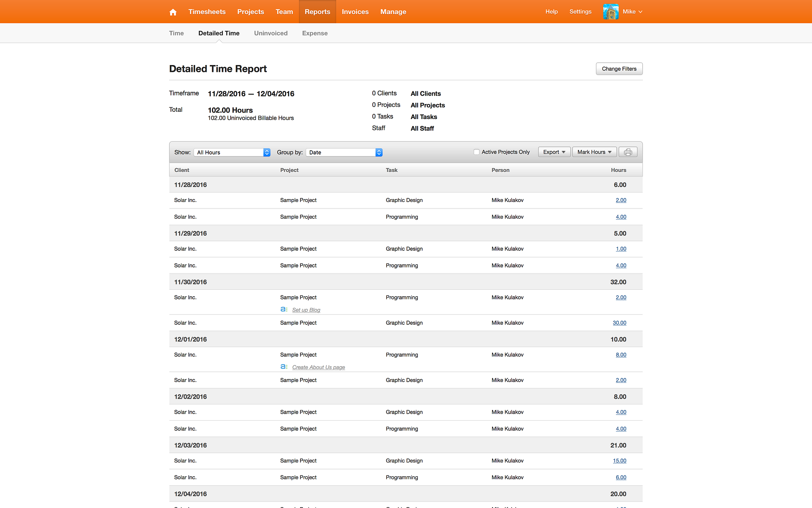The height and width of the screenshot is (508, 812).
Task: Open the Timesheets menu
Action: (x=207, y=12)
